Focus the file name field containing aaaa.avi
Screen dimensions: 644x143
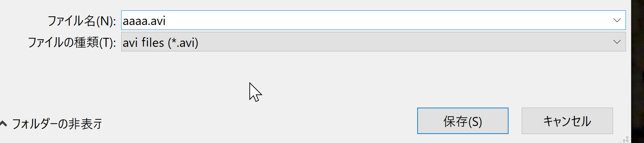pos(373,20)
